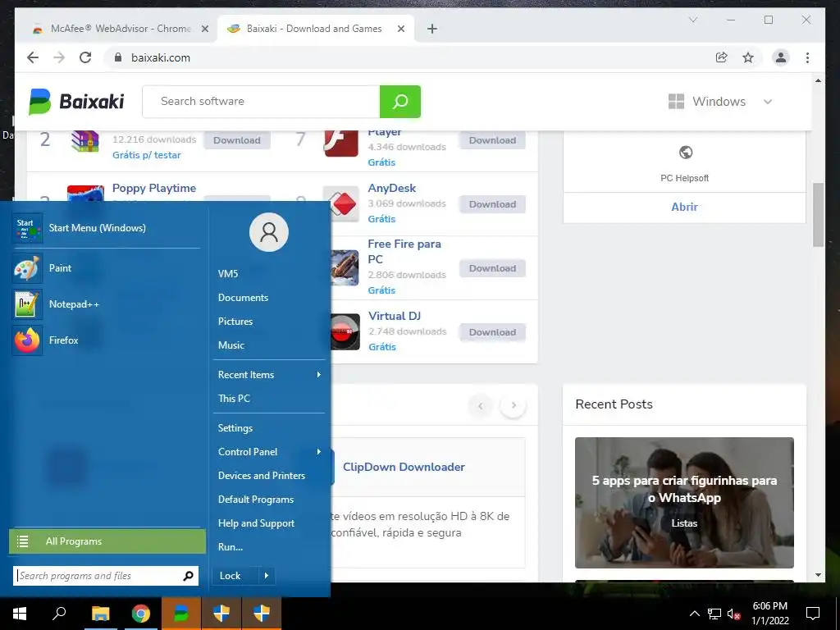The width and height of the screenshot is (840, 630).
Task: Download AnyDesk
Action: (492, 204)
